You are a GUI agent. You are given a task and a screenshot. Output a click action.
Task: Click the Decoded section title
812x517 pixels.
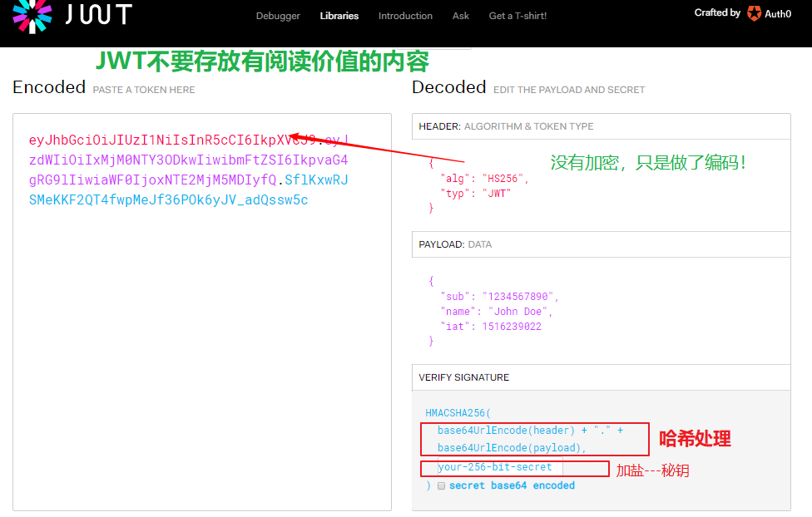click(449, 87)
